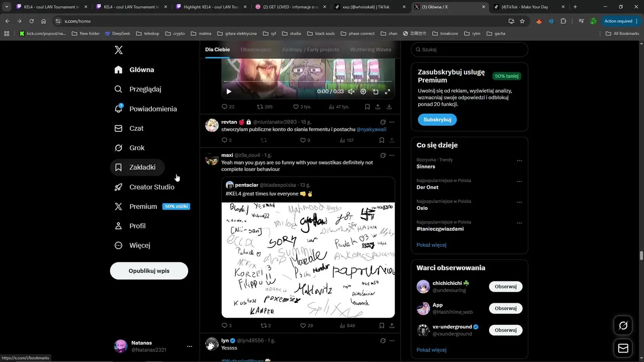Enter fullscreen on video
Image resolution: width=644 pixels, height=362 pixels.
pyautogui.click(x=387, y=92)
